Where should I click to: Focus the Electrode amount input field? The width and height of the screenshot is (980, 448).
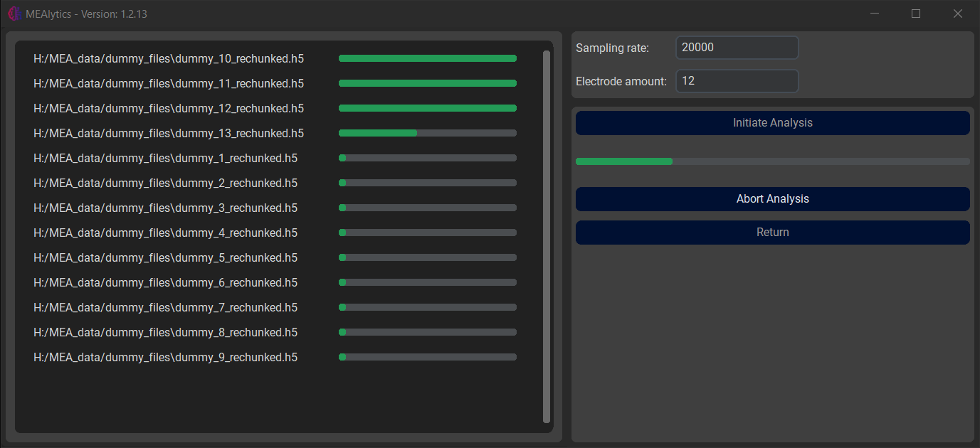[x=737, y=81]
